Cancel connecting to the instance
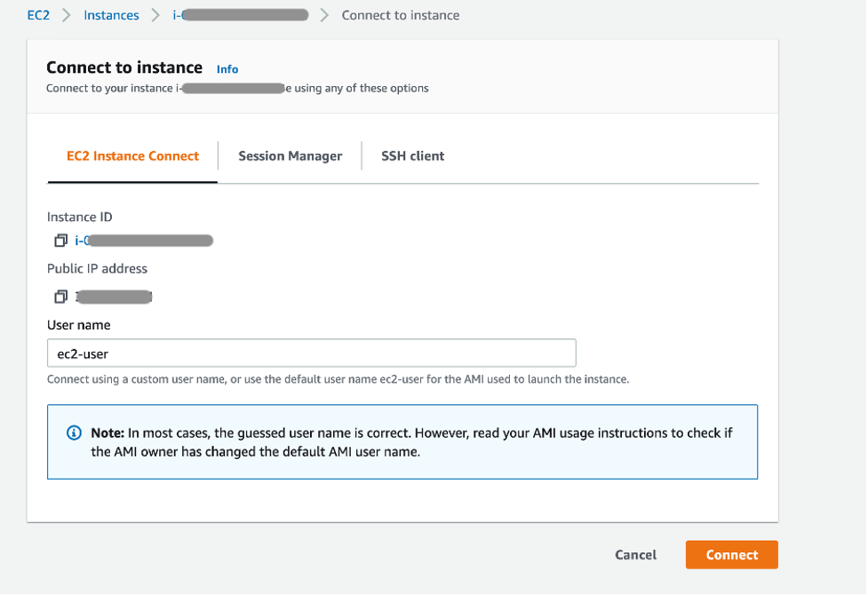 [635, 554]
